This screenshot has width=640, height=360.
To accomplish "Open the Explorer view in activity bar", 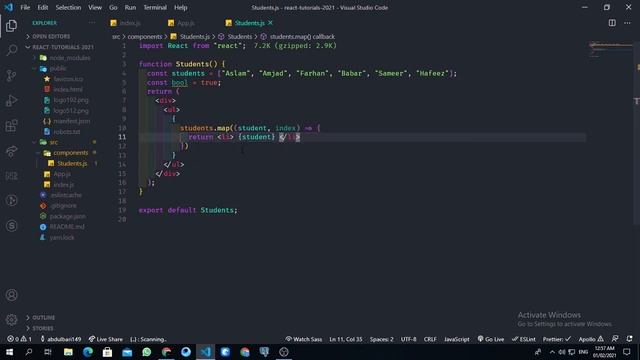I will click(11, 26).
